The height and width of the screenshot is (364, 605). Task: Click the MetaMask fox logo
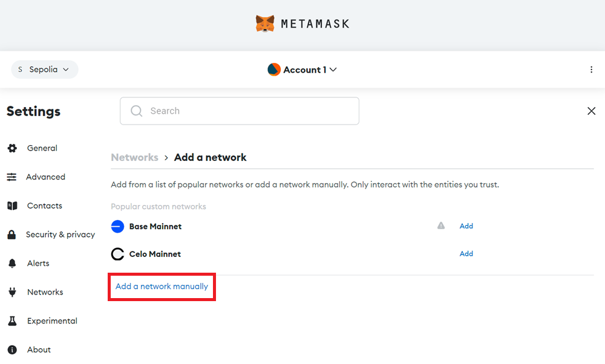264,23
